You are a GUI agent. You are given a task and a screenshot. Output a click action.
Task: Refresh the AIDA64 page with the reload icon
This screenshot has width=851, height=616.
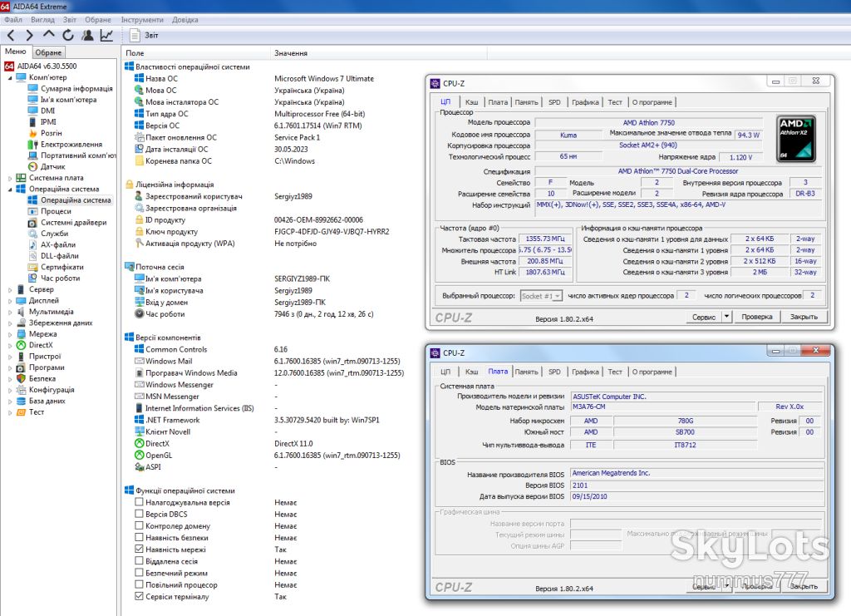(68, 35)
